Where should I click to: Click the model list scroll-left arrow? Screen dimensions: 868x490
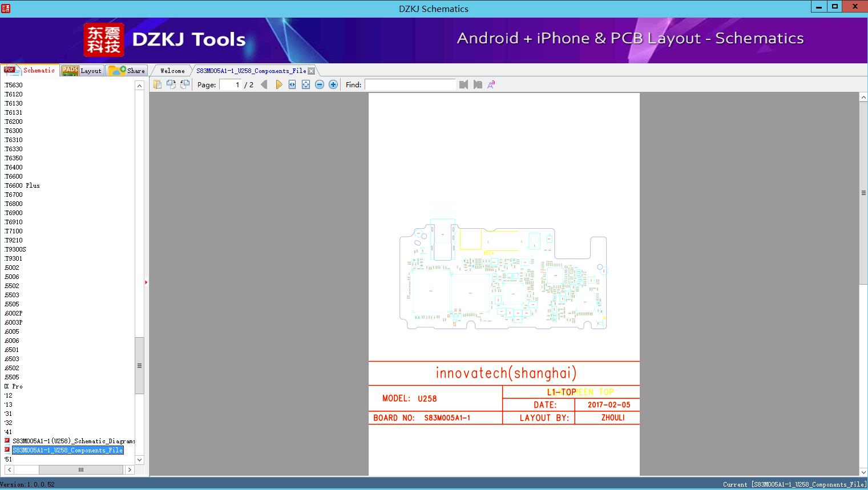pos(9,469)
